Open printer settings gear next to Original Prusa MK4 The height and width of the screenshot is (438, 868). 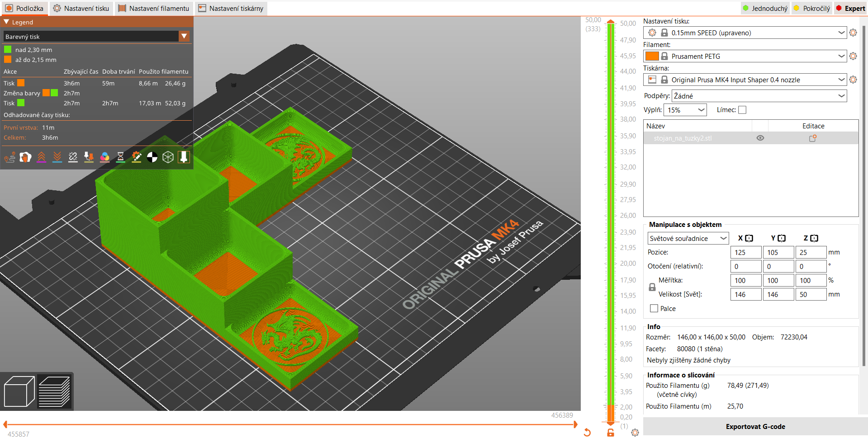(853, 80)
